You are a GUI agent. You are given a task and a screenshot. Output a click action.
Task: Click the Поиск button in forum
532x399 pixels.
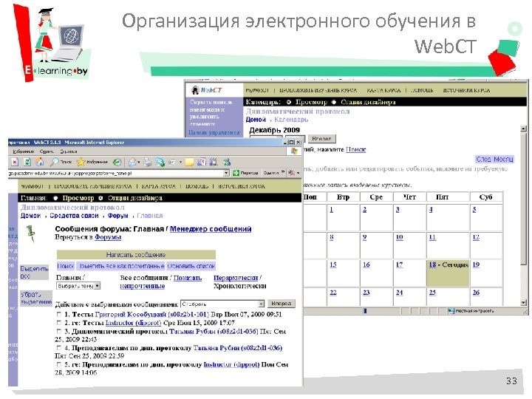66,266
